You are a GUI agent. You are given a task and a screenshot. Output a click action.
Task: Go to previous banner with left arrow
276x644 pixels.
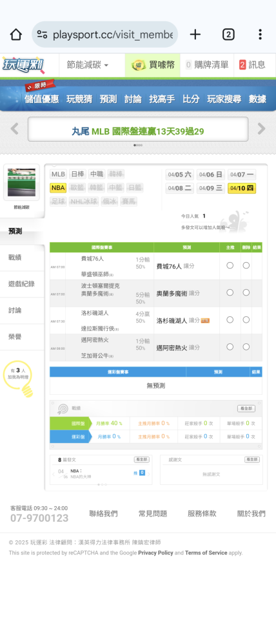click(14, 129)
